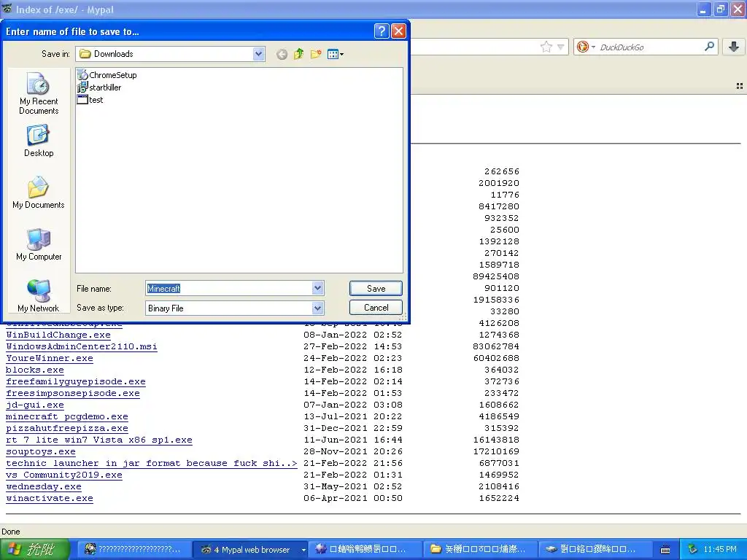The width and height of the screenshot is (747, 560).
Task: Click the search magnifier icon
Action: [x=709, y=47]
